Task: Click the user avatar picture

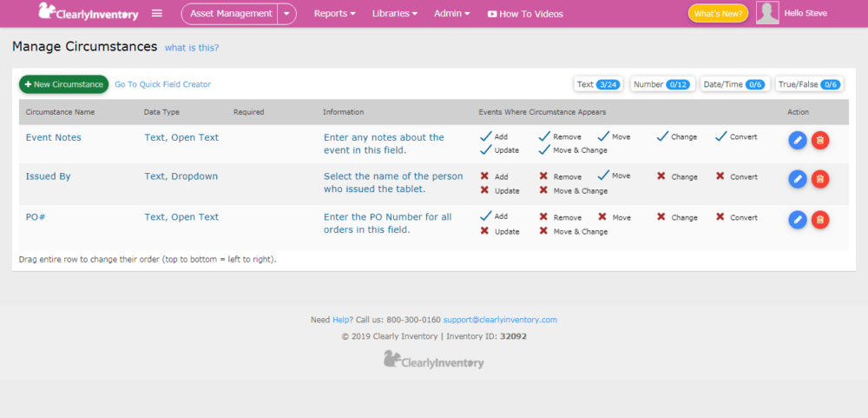Action: (x=767, y=13)
